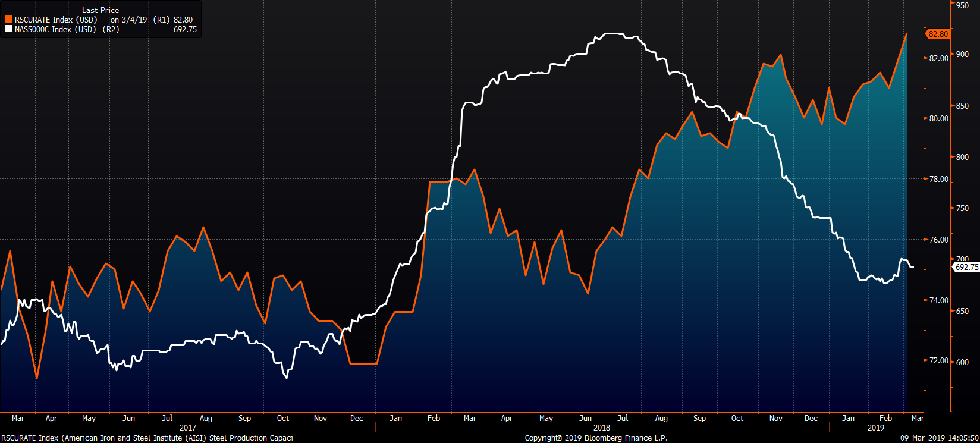Click the orange RSCURATE legend color square
The height and width of the screenshot is (443, 980).
[9, 20]
